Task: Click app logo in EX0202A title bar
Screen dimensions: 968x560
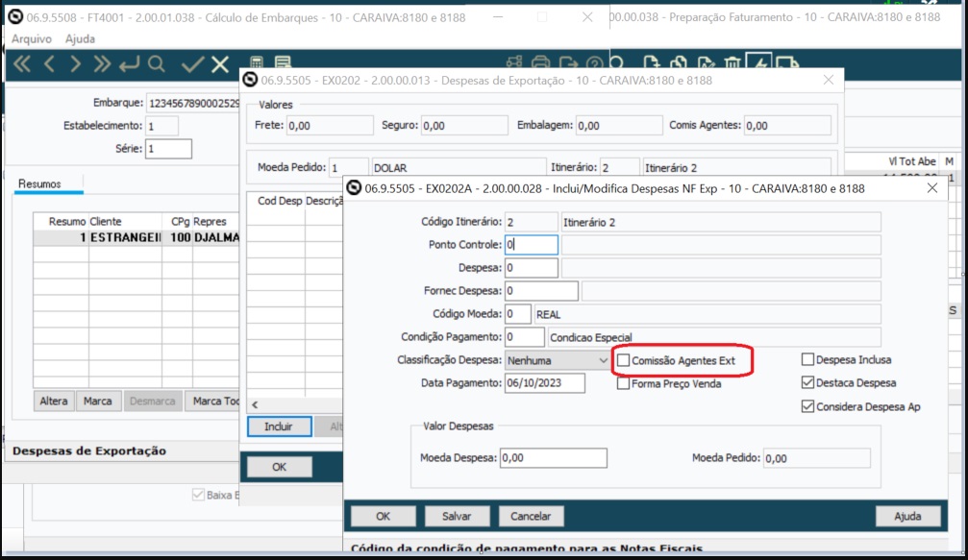Action: (354, 187)
